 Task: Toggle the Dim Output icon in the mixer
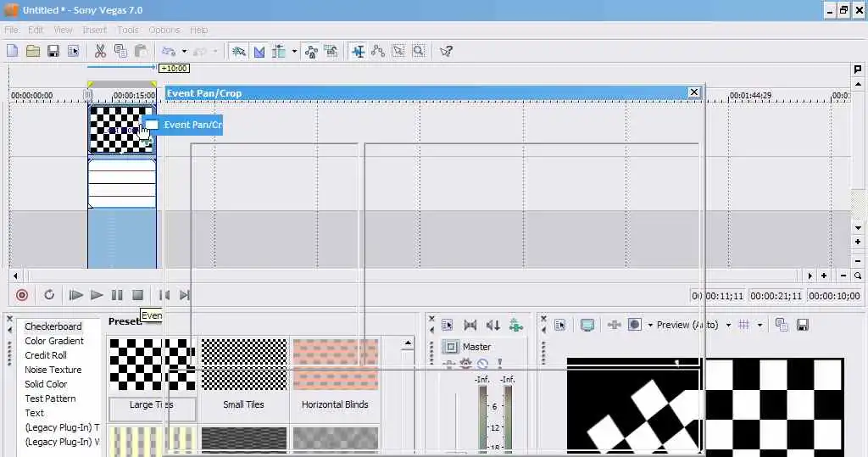(492, 326)
